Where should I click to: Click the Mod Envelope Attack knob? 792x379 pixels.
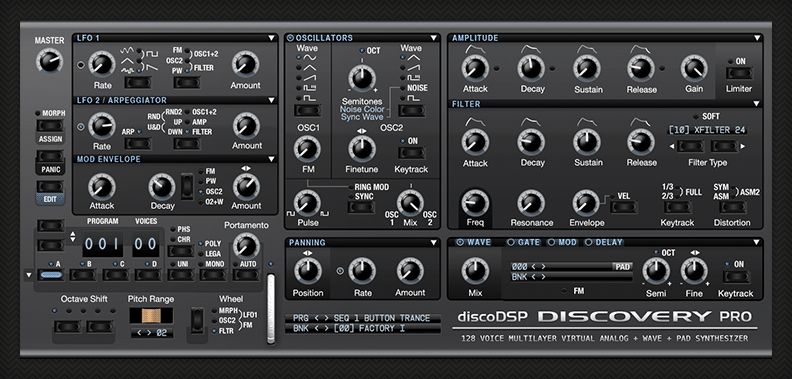[x=102, y=186]
